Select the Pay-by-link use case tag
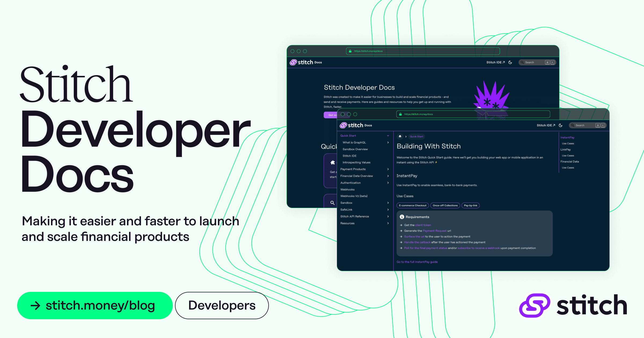The image size is (644, 338). tap(470, 205)
